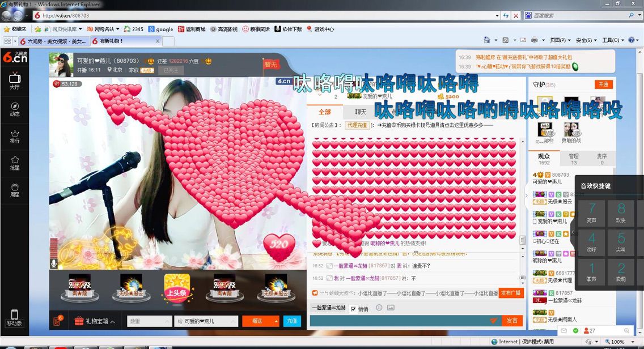Click the microphone icon on the video
The image size is (644, 349).
pyautogui.click(x=54, y=263)
